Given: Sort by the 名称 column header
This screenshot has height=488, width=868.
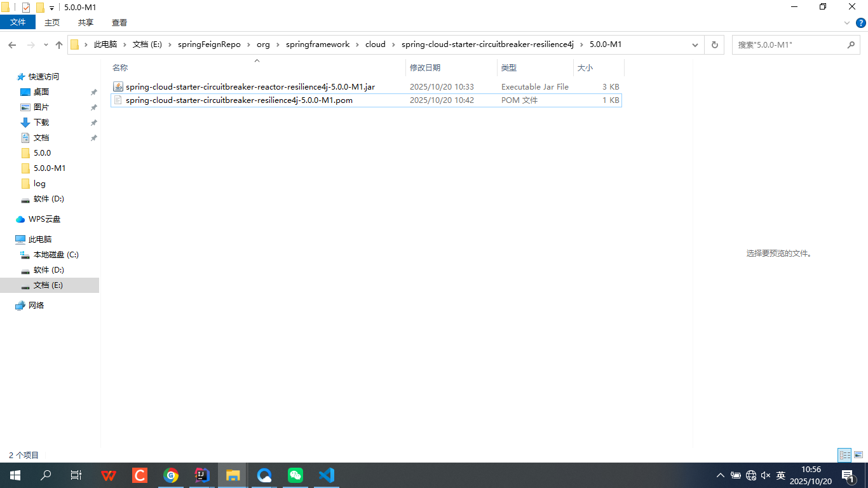Looking at the screenshot, I should (257, 67).
